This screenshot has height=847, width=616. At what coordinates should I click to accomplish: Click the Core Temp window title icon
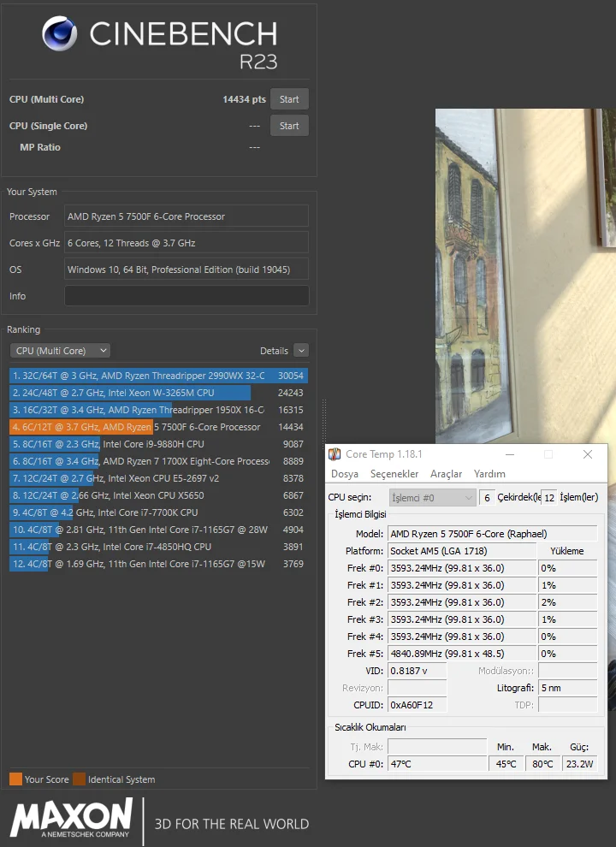click(335, 454)
